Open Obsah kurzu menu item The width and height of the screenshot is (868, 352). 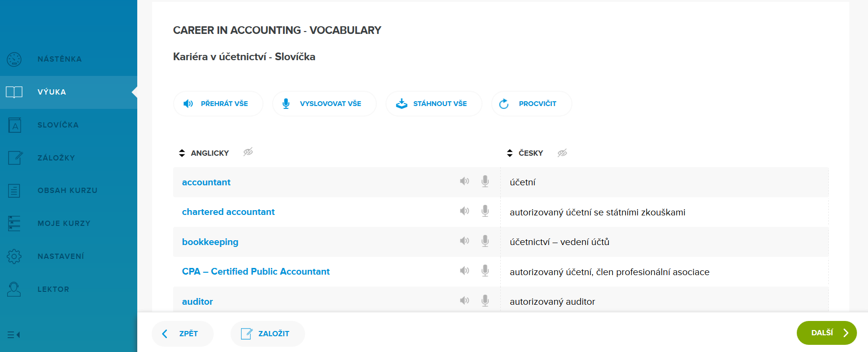click(67, 191)
